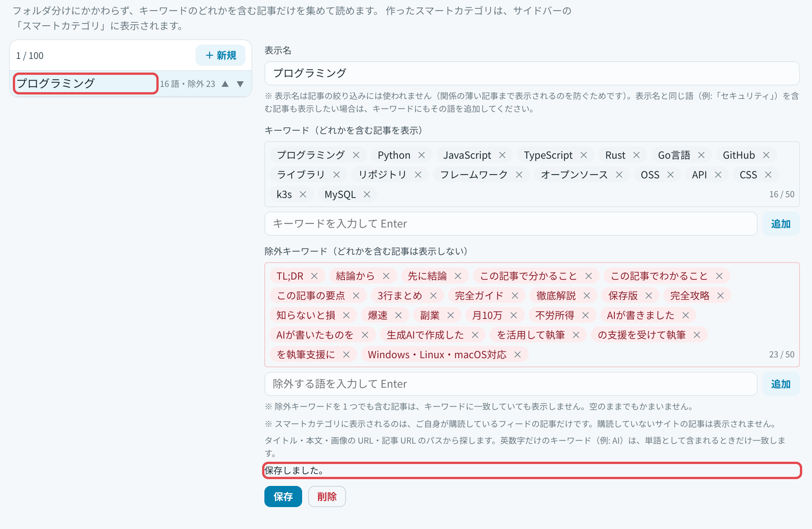Remove the ライブラリ keyword chip
The image size is (812, 529).
pos(337,175)
